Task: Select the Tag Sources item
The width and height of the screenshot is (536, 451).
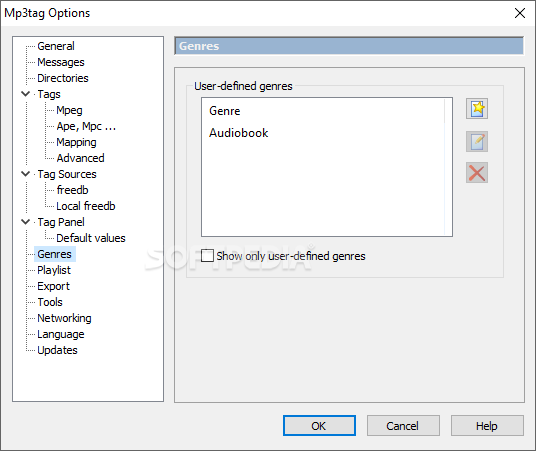Action: pos(67,174)
